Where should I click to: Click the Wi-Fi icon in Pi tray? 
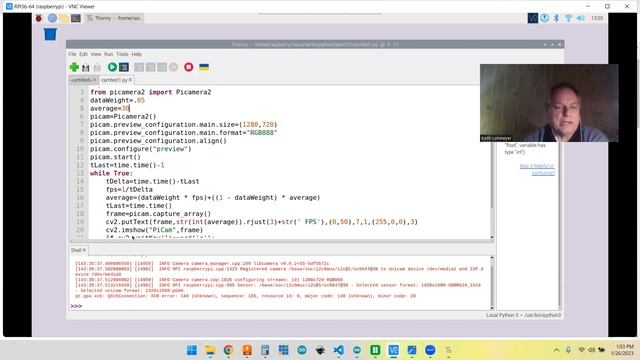(568, 18)
